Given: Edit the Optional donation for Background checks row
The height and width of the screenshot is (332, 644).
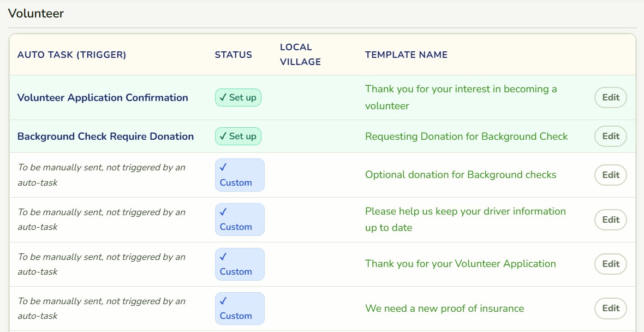Looking at the screenshot, I should [x=610, y=175].
